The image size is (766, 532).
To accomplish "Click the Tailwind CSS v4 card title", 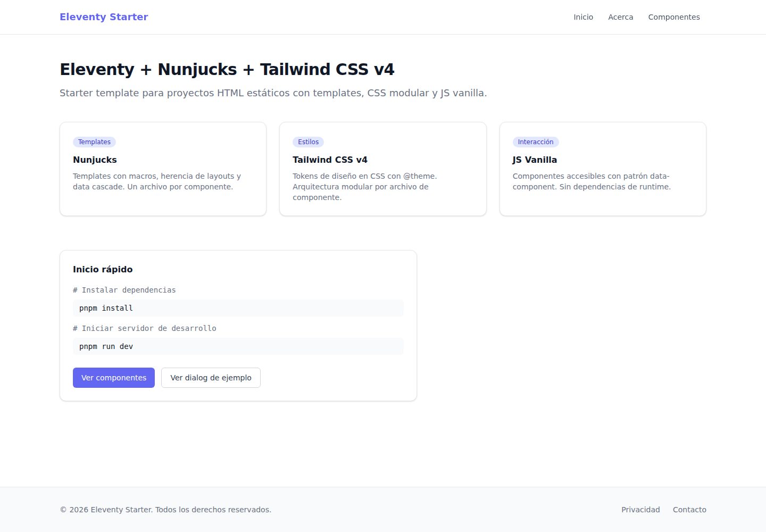I will coord(330,160).
